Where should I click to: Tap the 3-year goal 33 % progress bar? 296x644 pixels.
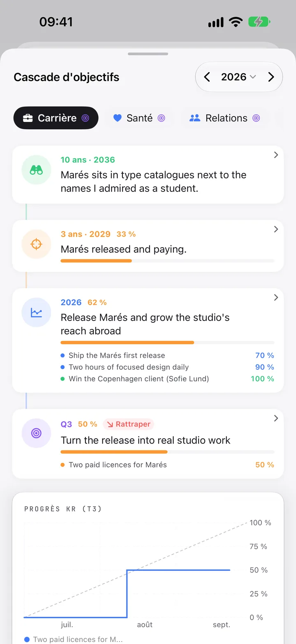[x=167, y=261]
